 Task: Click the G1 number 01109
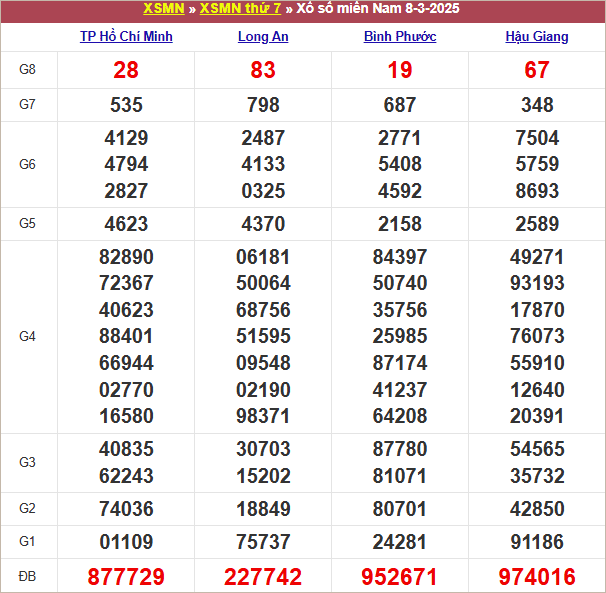tap(126, 542)
